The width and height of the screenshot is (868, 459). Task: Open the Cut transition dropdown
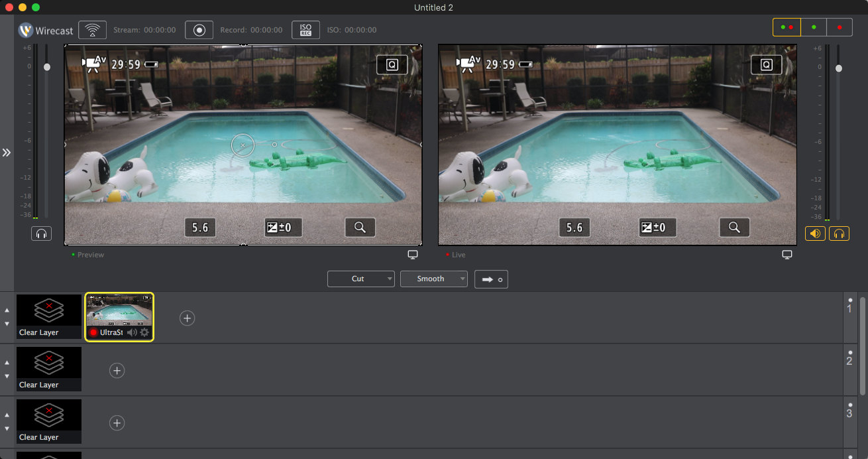pos(361,279)
